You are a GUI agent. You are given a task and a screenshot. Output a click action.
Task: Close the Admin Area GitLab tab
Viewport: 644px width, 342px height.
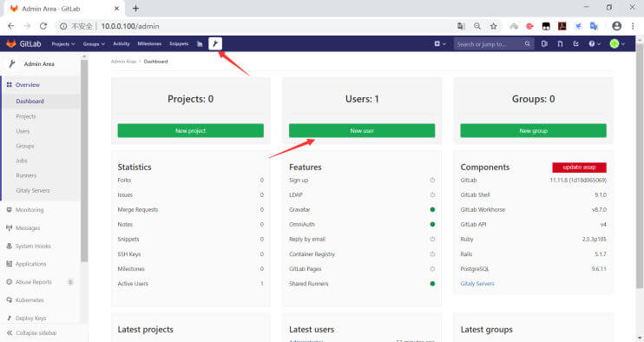[x=116, y=8]
